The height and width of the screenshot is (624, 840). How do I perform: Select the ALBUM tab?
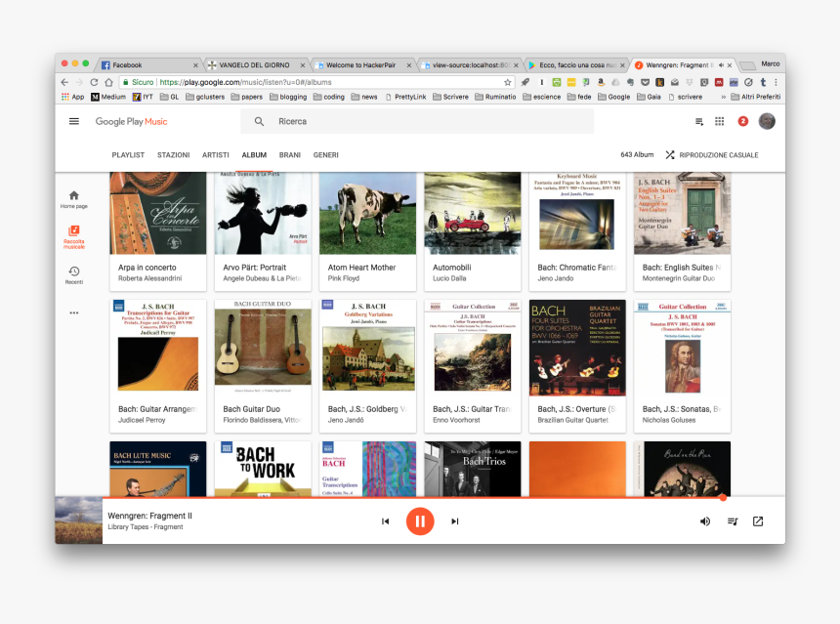(x=254, y=155)
